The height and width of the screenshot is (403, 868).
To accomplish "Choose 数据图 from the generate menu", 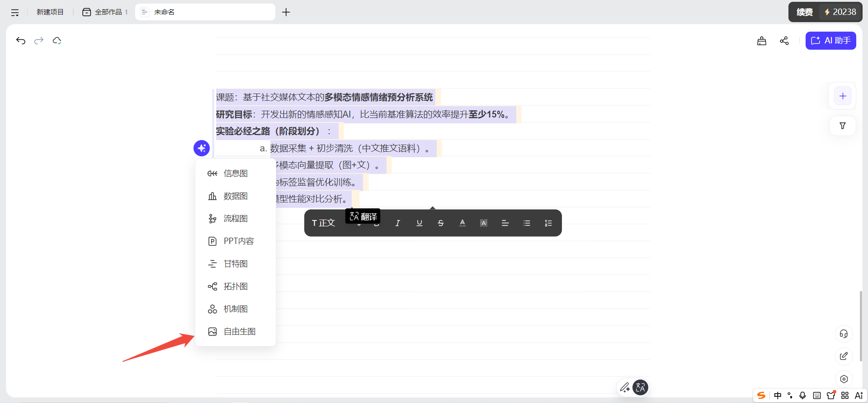I will pos(236,196).
